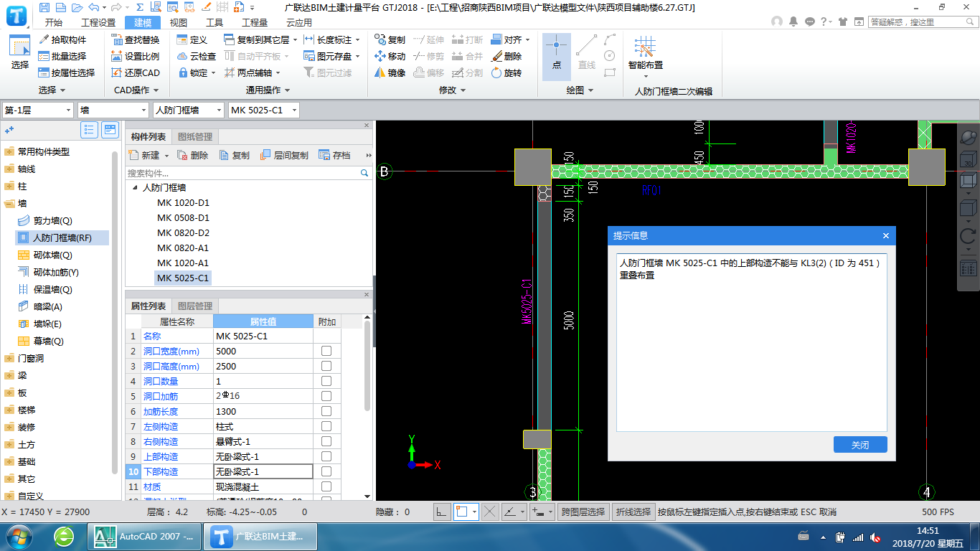Switch navigation tree to list view icon
The height and width of the screenshot is (551, 980).
click(x=89, y=130)
